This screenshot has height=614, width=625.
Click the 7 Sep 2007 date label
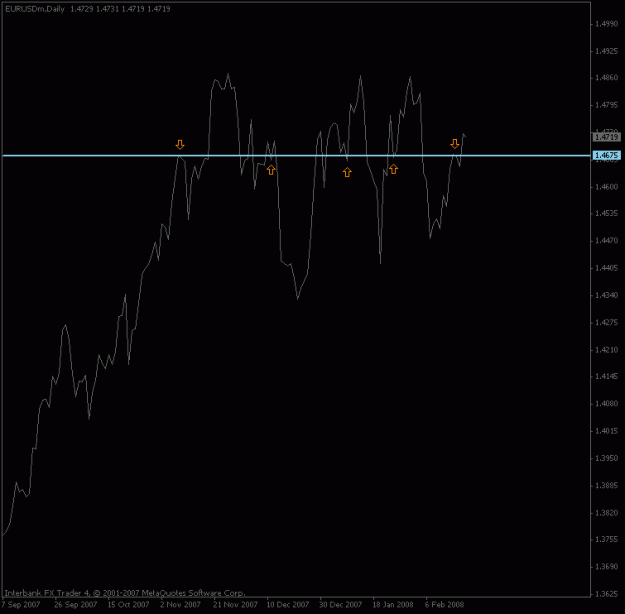(x=20, y=604)
